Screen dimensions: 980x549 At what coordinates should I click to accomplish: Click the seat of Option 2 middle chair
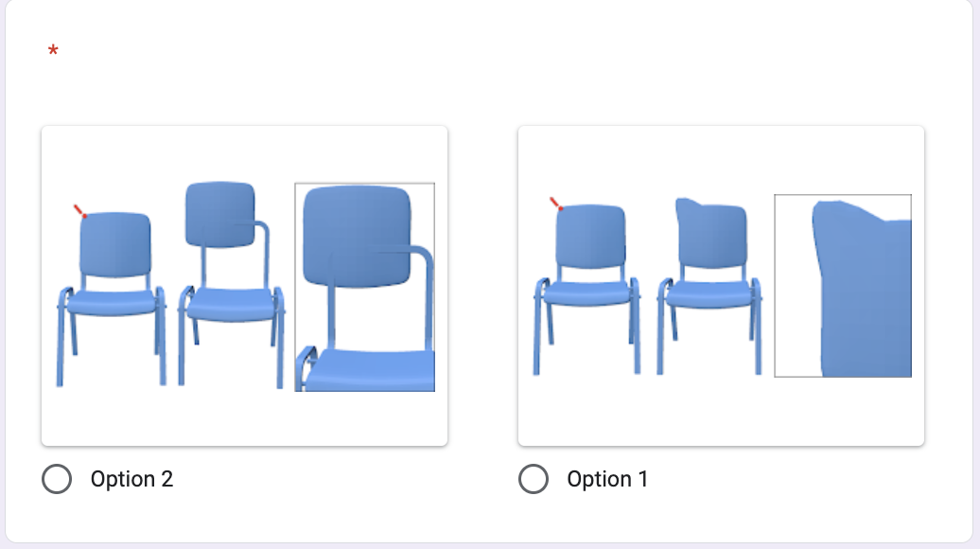coord(231,304)
